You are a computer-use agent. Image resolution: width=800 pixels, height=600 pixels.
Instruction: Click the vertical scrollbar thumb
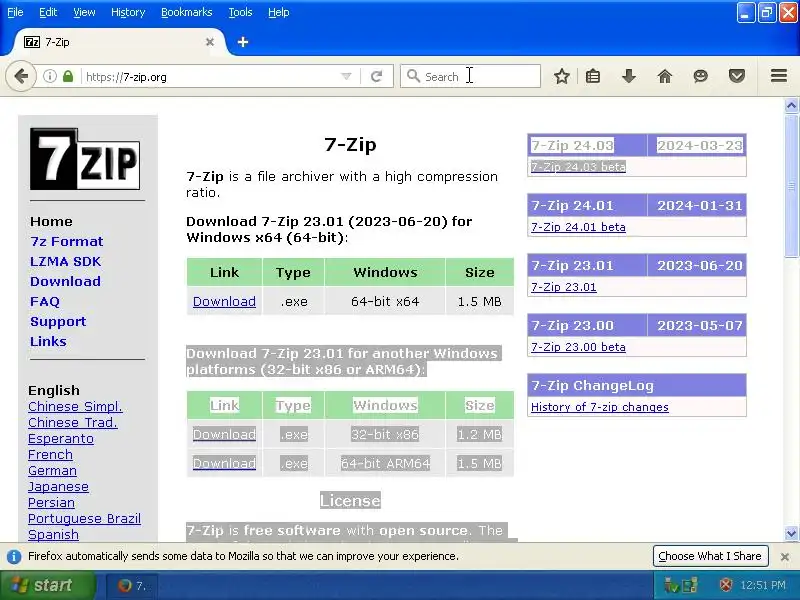click(791, 186)
